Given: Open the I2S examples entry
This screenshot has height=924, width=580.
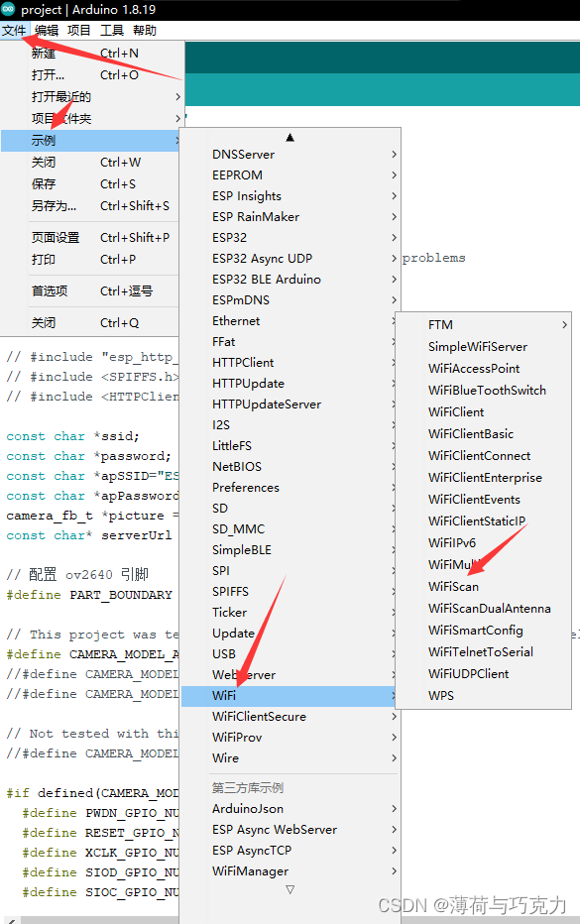Looking at the screenshot, I should [289, 425].
